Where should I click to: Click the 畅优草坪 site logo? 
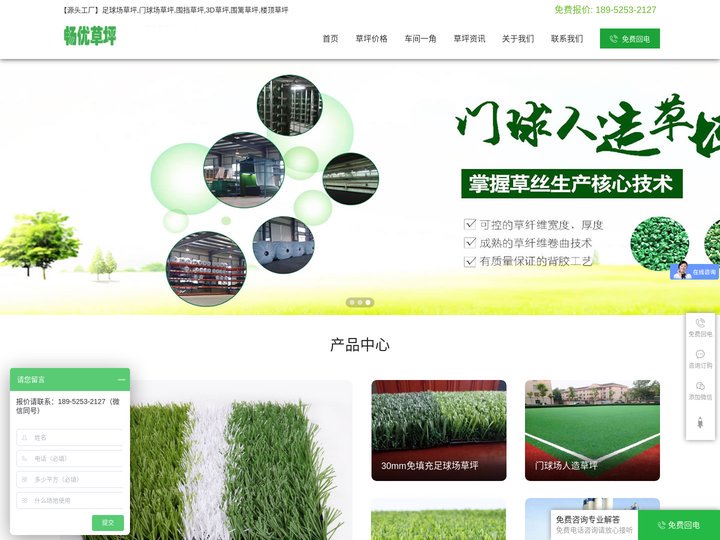(x=90, y=36)
